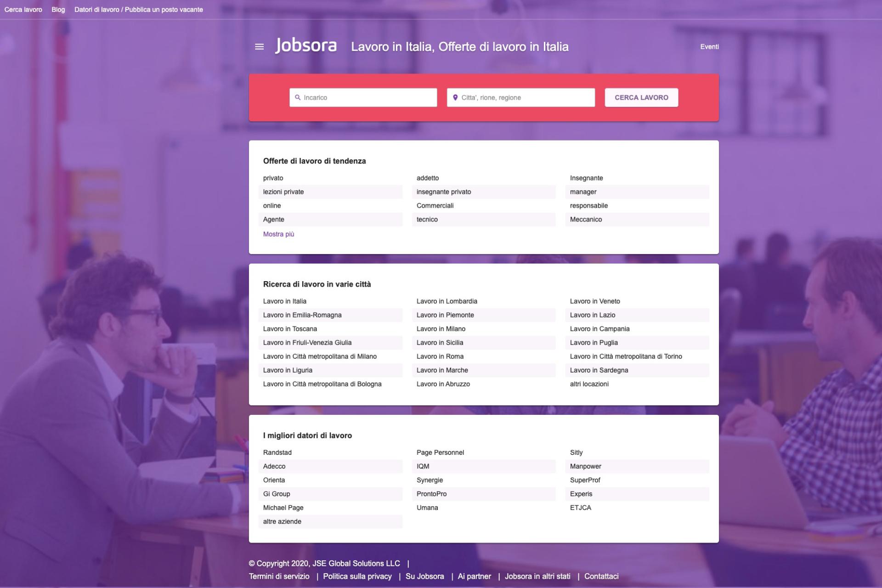Open employer ProntoPro
This screenshot has height=588, width=882.
tap(432, 494)
